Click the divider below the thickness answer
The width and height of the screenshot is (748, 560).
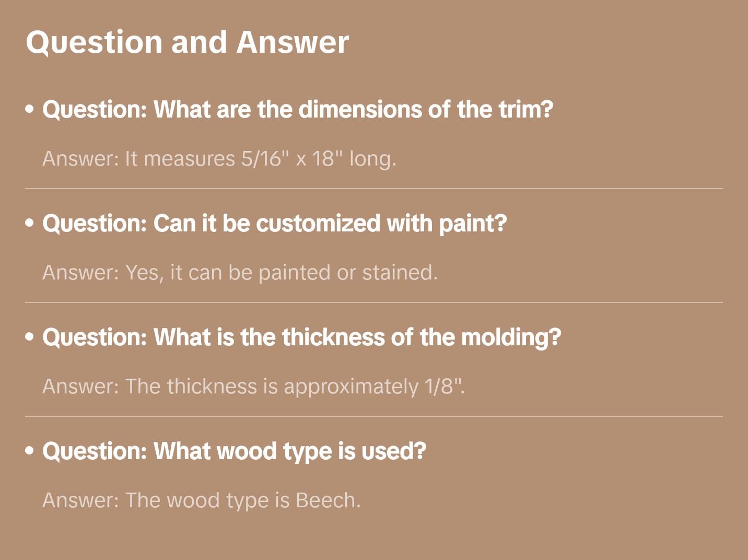(374, 416)
